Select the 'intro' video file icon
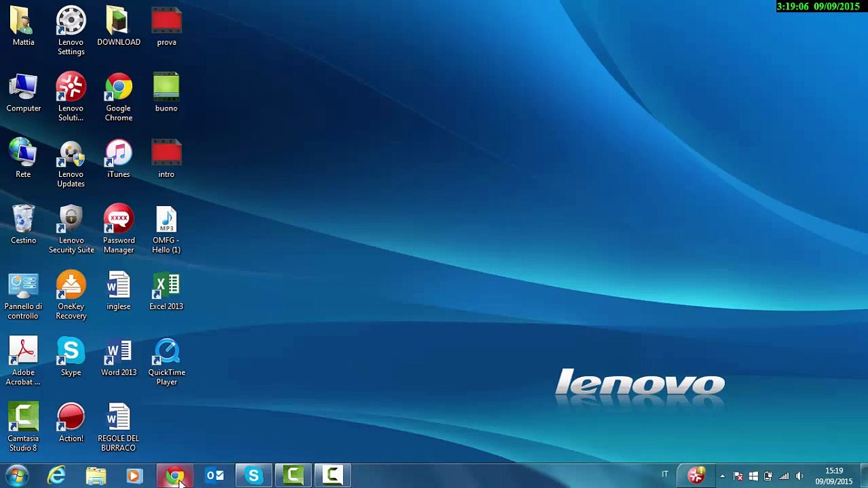The image size is (868, 488). click(166, 159)
